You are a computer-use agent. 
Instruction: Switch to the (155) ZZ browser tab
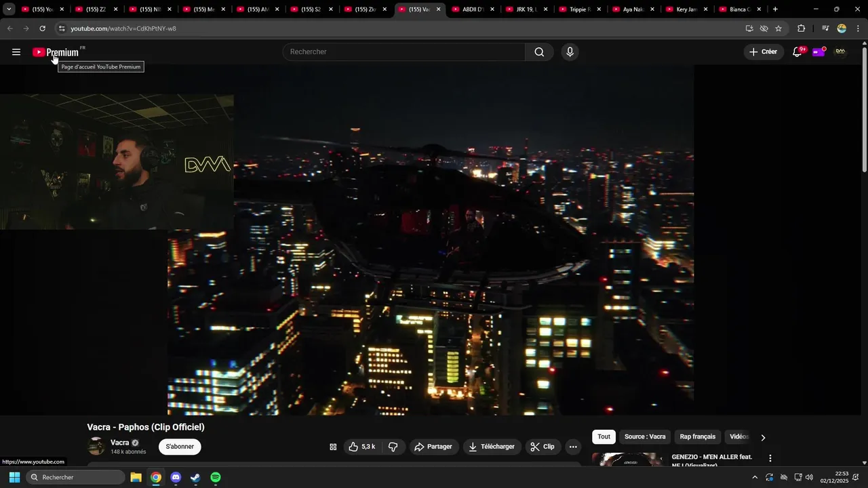[x=96, y=9]
